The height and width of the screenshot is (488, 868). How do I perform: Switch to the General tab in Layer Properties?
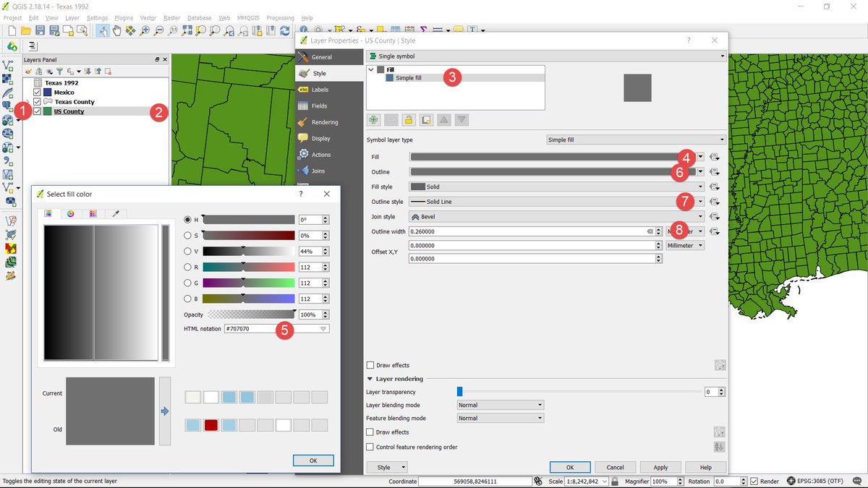pos(329,56)
